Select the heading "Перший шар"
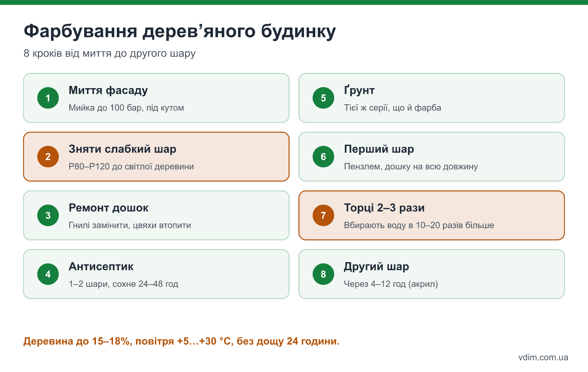Viewport: 588px width, 372px height. [379, 149]
